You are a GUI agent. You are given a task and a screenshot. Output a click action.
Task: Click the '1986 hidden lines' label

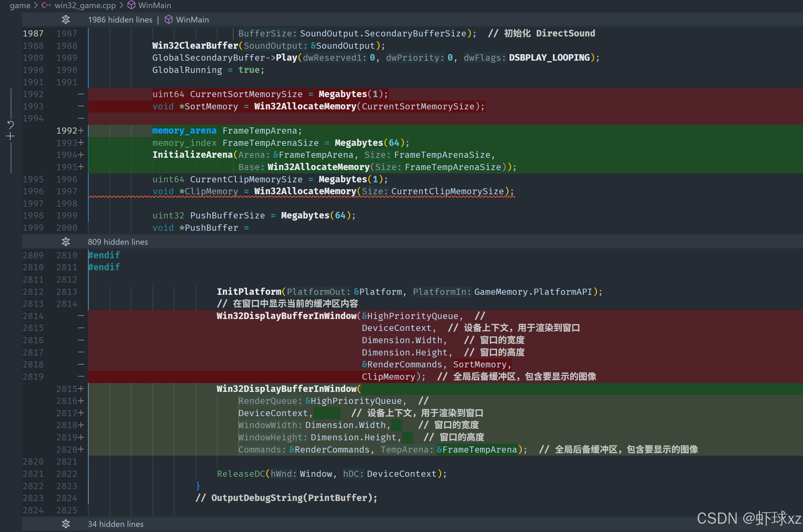pyautogui.click(x=120, y=20)
